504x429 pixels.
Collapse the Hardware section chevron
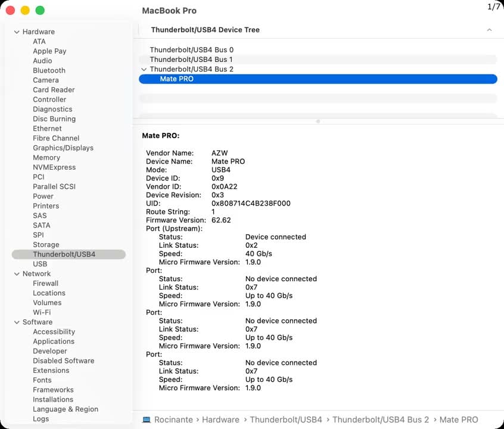point(17,32)
